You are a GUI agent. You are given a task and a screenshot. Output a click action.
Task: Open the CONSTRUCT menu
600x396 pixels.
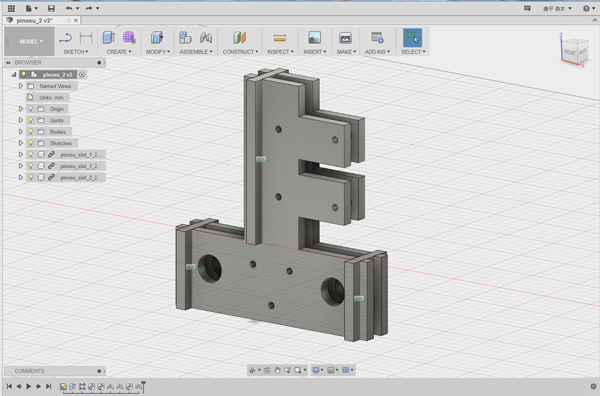pos(240,52)
